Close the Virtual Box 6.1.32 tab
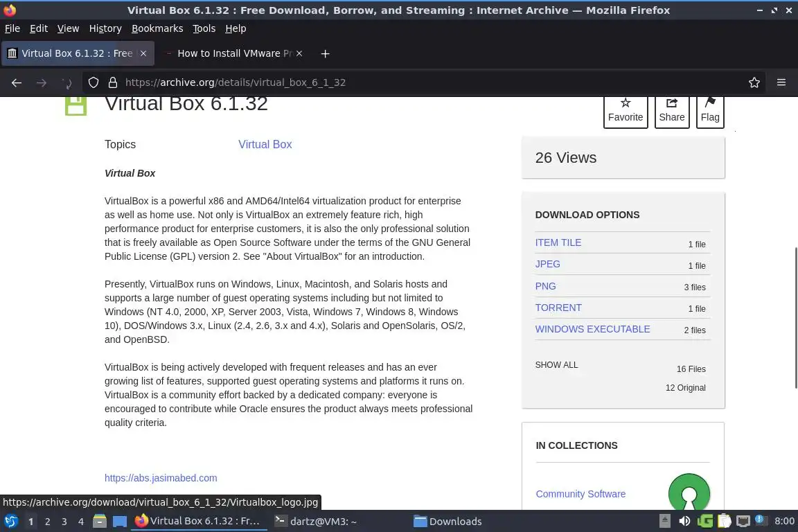 143,53
